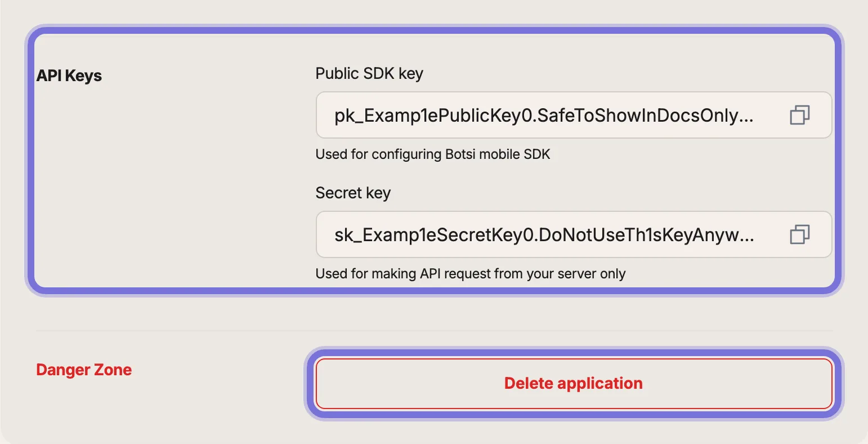This screenshot has height=444, width=868.
Task: Click the Delete application button
Action: tap(574, 384)
